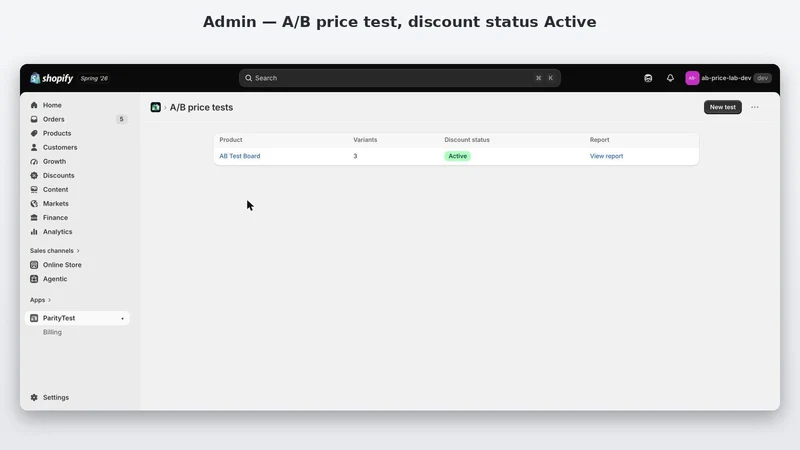
Task: Expand Sales channels chevron
Action: 78,251
